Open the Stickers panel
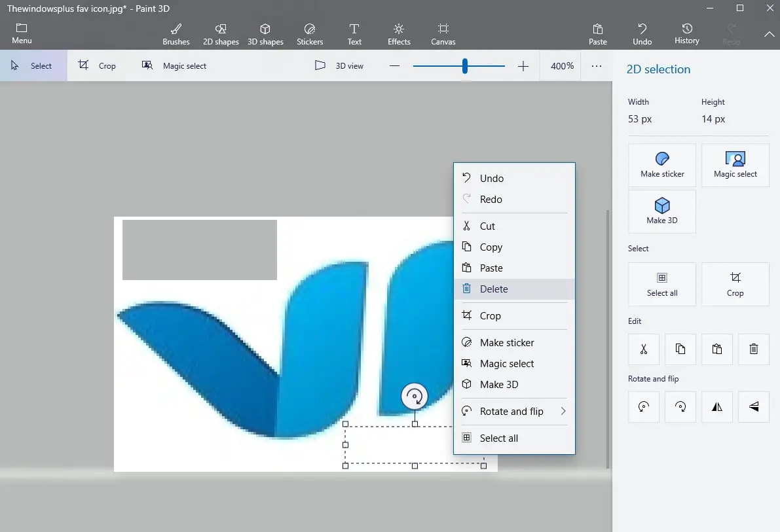 pos(310,34)
